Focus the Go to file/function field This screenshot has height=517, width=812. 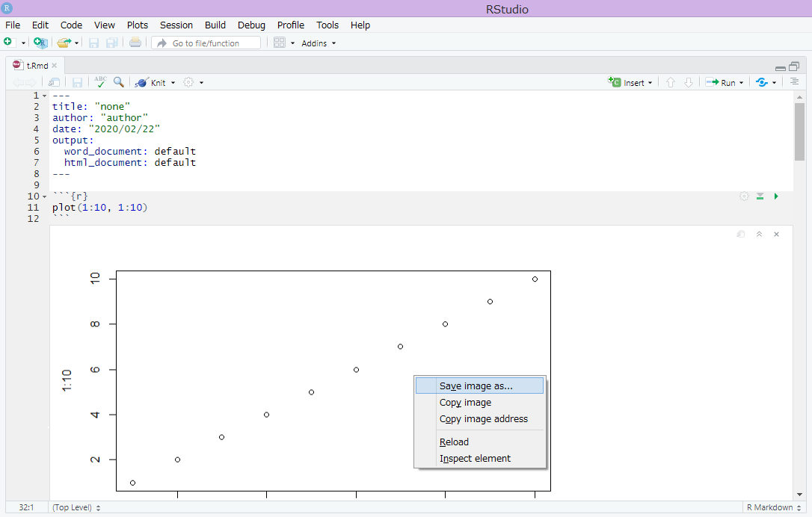coord(206,43)
